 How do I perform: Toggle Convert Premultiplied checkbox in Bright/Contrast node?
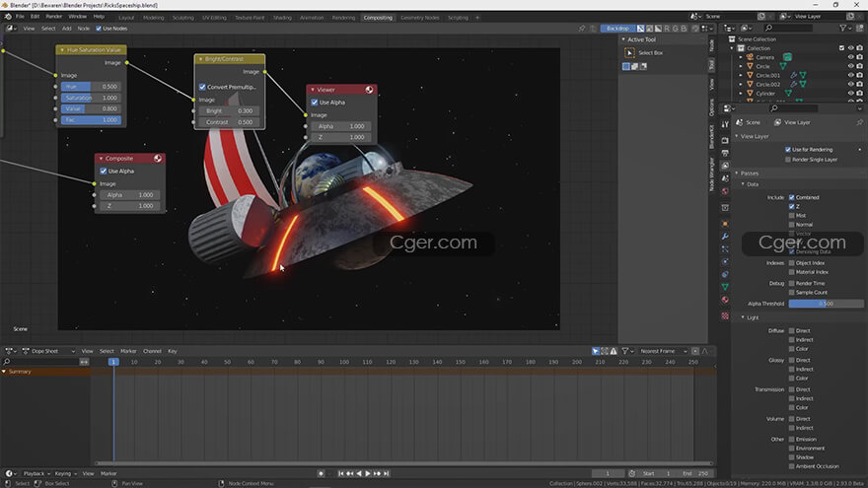pyautogui.click(x=202, y=87)
